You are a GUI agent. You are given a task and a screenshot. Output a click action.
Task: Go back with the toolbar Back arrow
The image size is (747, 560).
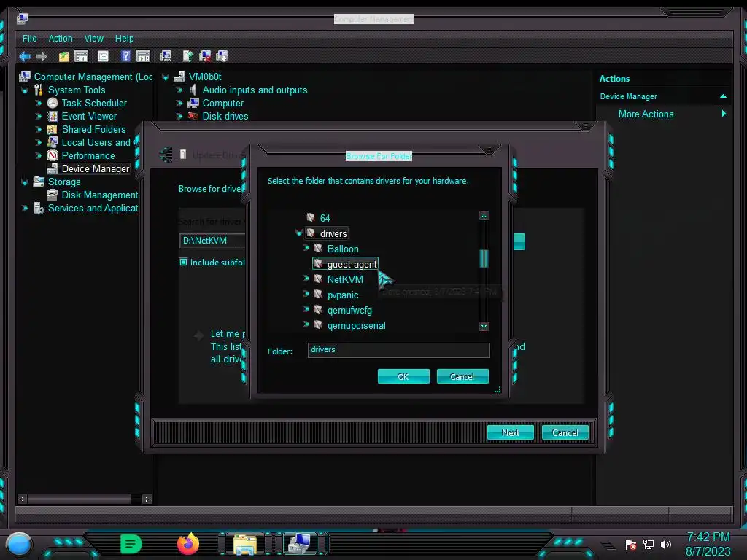25,56
